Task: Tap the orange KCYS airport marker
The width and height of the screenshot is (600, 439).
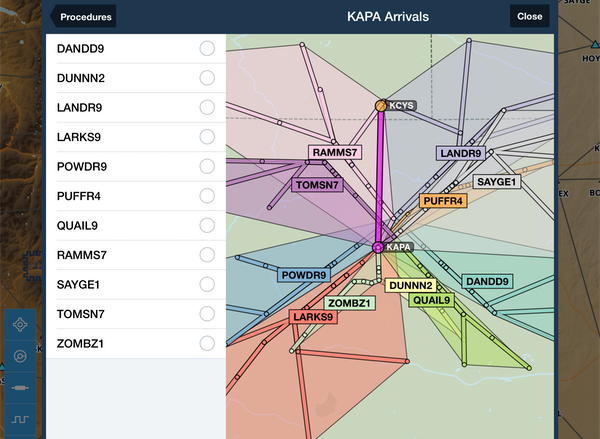Action: (x=380, y=105)
